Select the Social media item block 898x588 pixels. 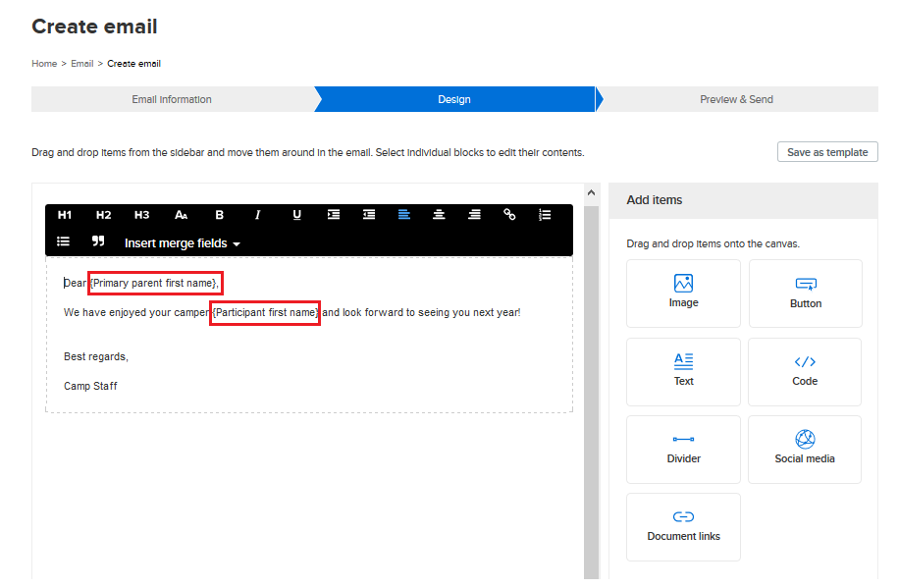click(804, 449)
